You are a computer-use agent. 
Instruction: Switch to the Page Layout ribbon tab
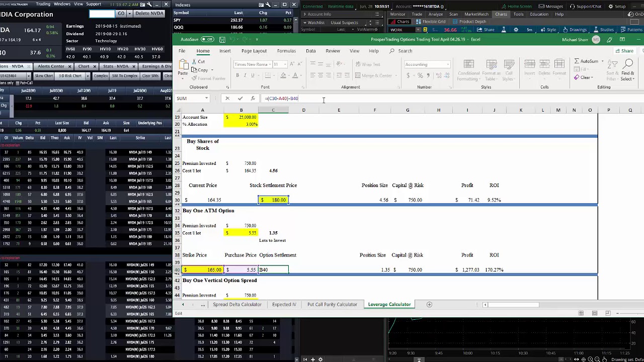coord(254,51)
